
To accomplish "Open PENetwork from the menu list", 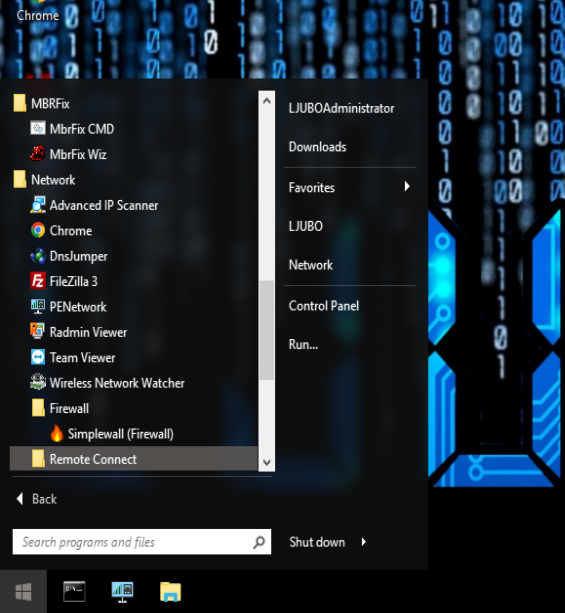I will [x=133, y=307].
